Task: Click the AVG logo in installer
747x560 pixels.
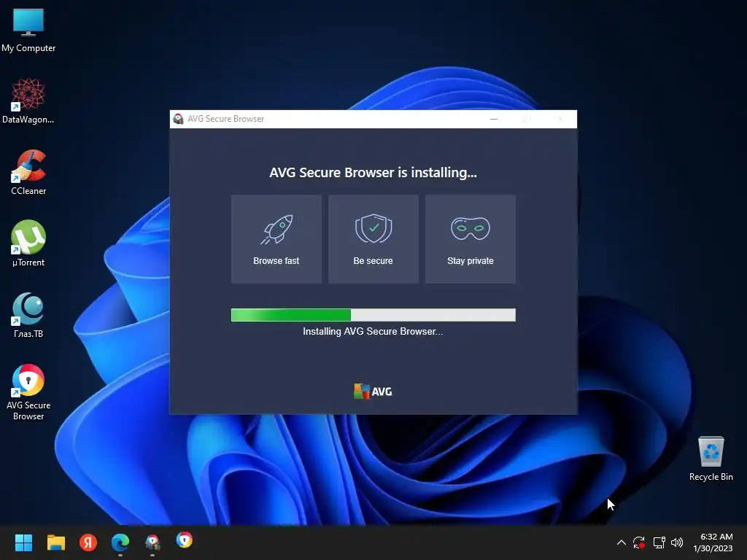Action: coord(373,392)
